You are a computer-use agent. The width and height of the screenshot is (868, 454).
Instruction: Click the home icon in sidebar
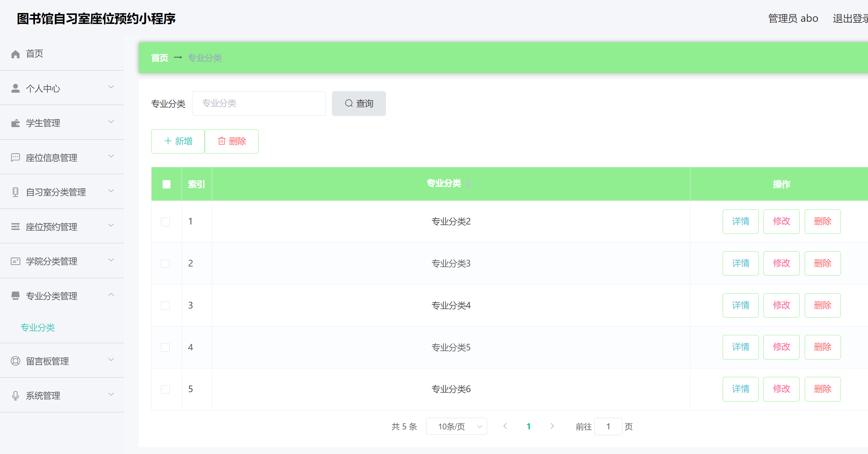[15, 54]
